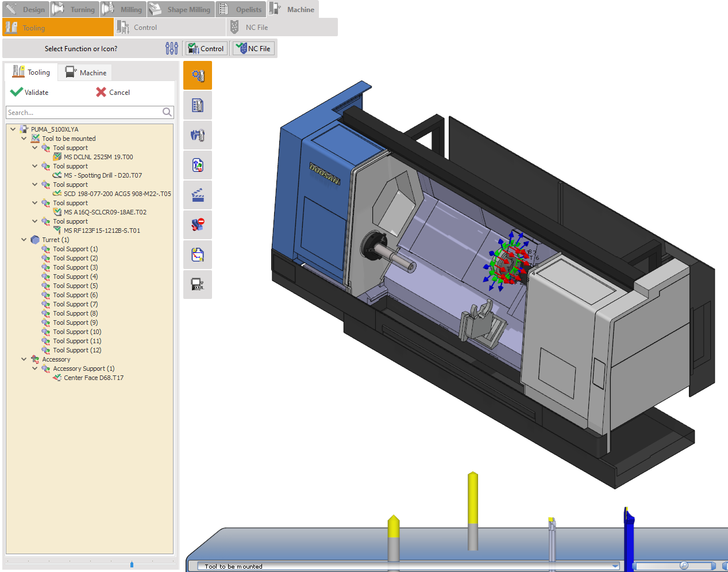Click the collision-stop red icon
The width and height of the screenshot is (728, 572).
(x=198, y=225)
